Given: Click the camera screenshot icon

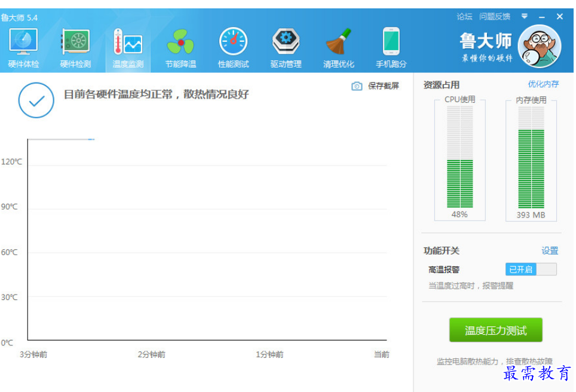Looking at the screenshot, I should pos(357,86).
